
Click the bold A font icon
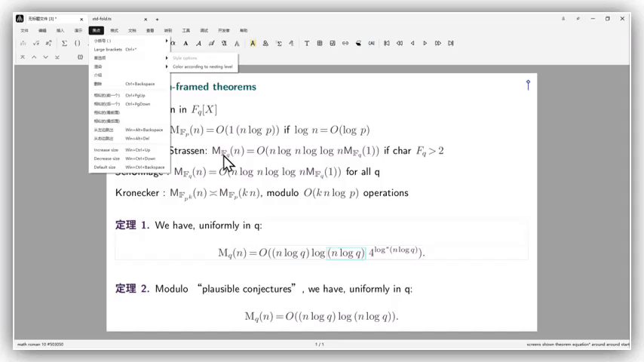point(186,43)
